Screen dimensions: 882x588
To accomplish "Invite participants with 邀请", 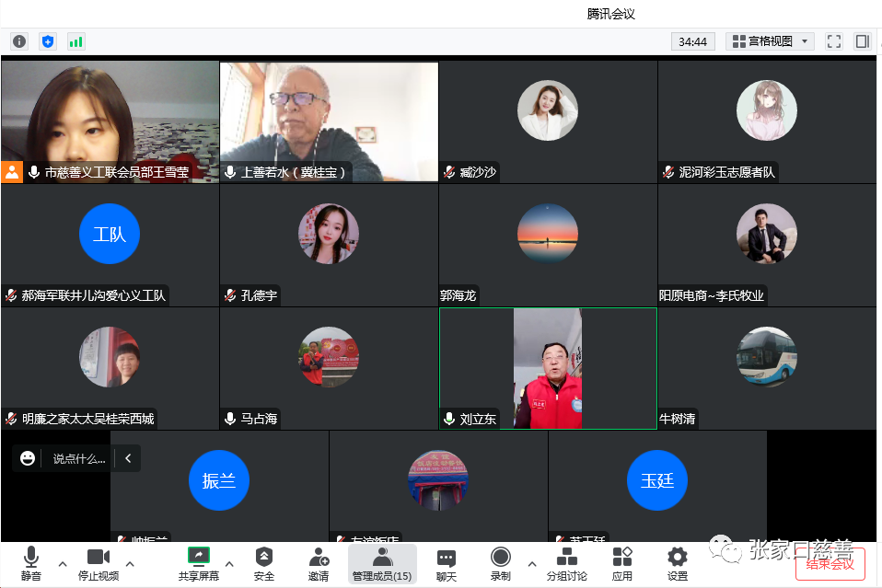I will pos(319,564).
